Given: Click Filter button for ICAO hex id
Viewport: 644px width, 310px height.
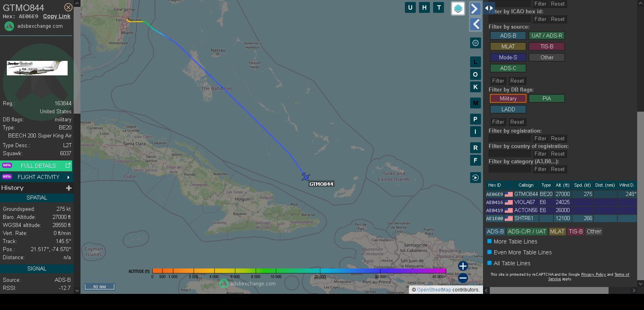Looking at the screenshot, I should [x=540, y=19].
